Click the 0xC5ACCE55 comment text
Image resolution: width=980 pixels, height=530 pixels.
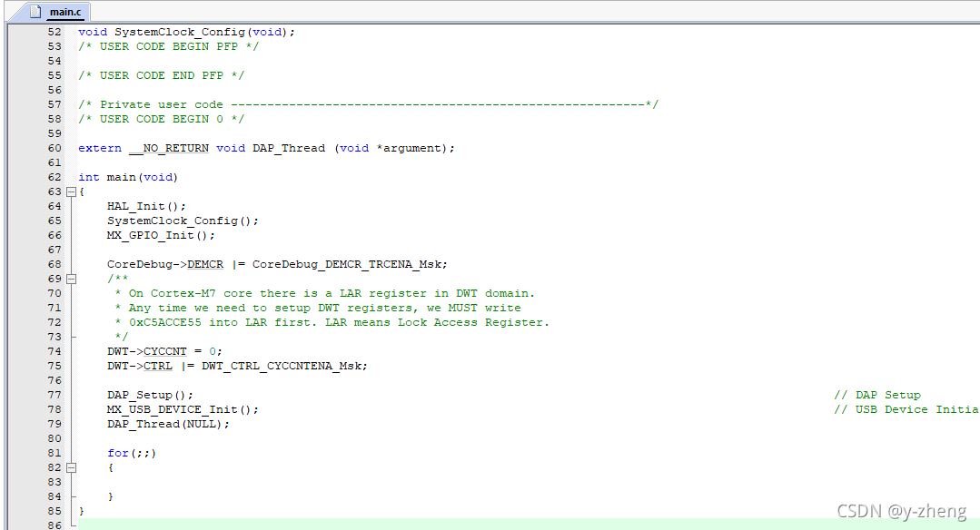(165, 323)
